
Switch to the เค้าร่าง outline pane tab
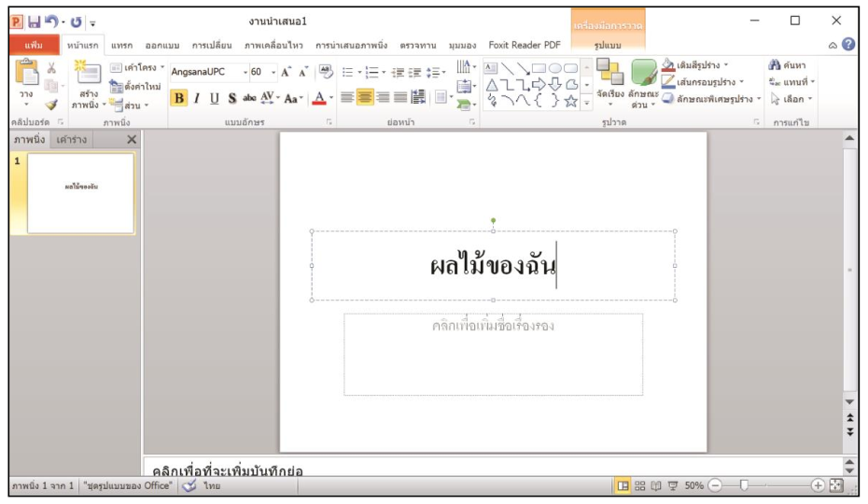(x=72, y=139)
